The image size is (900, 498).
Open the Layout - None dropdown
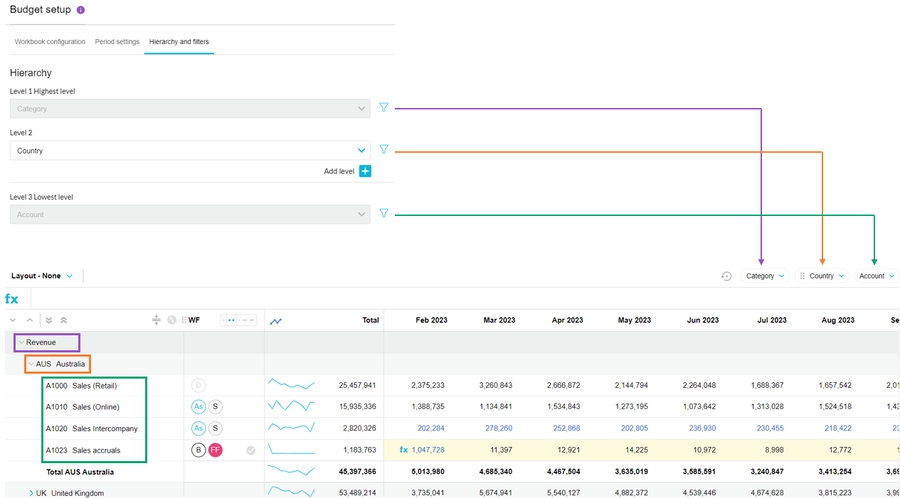[x=70, y=276]
